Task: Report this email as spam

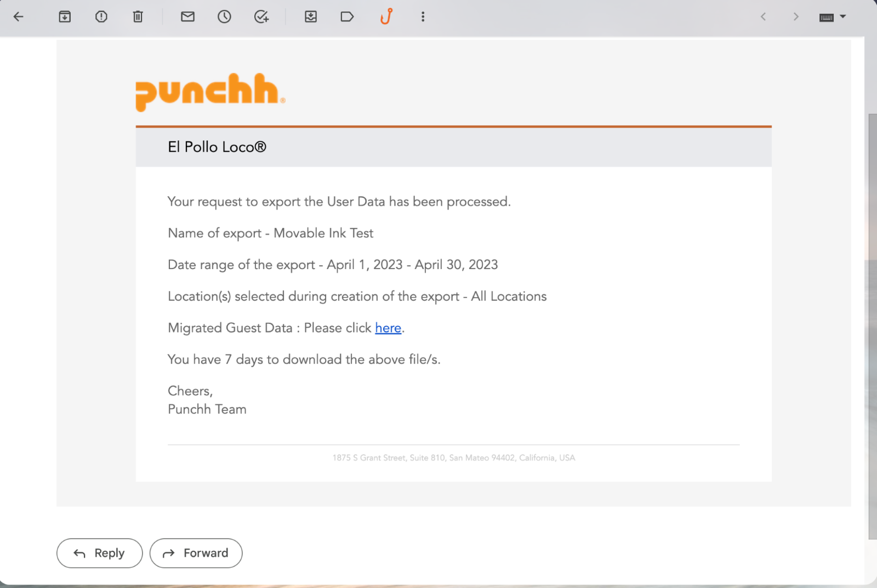Action: [101, 17]
